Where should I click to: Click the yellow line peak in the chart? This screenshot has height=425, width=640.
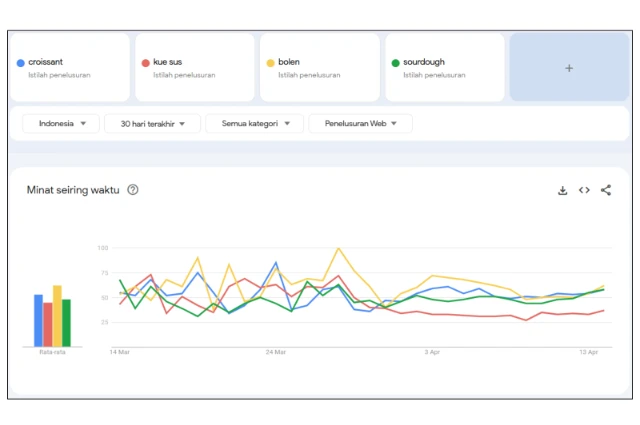pos(339,248)
